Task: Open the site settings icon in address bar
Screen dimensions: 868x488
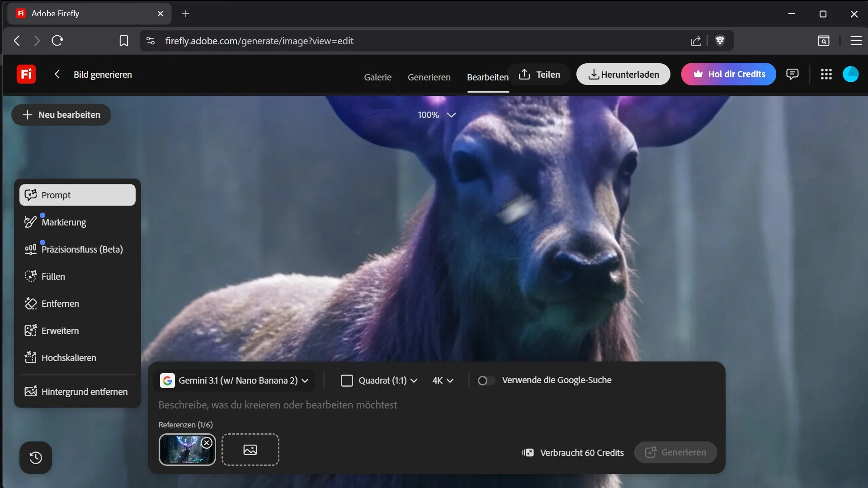Action: click(151, 41)
